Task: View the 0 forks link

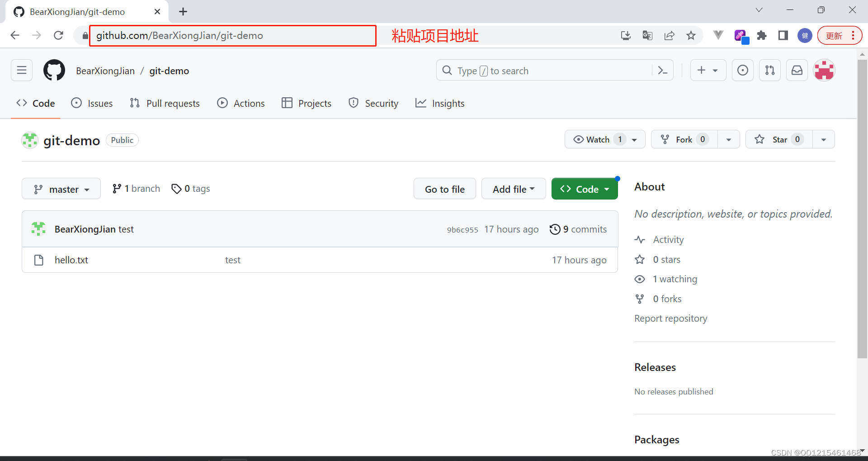Action: 658,299
